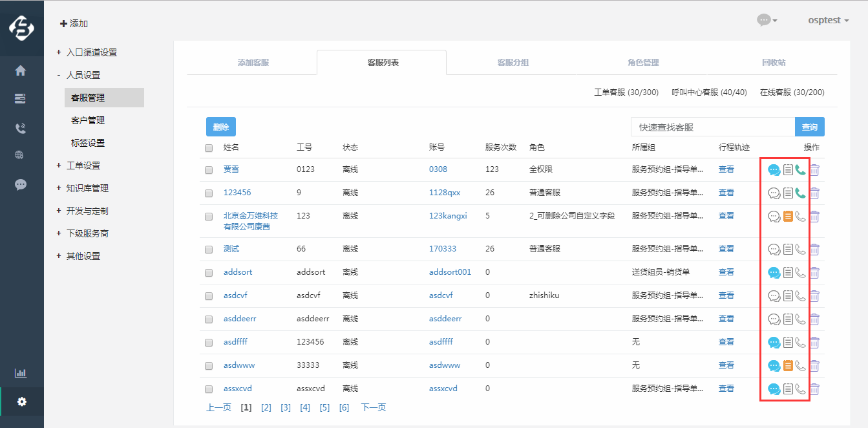Toggle the select-all checkbox in table header

coord(209,148)
